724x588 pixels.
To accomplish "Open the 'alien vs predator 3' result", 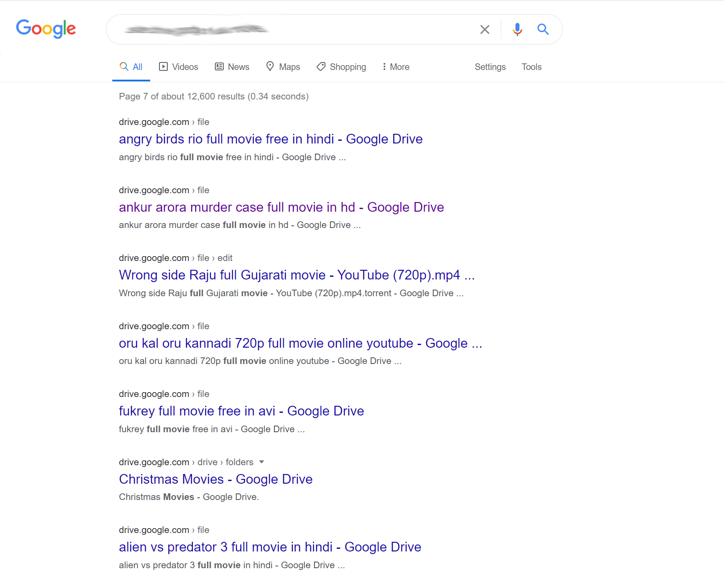I will coord(270,547).
